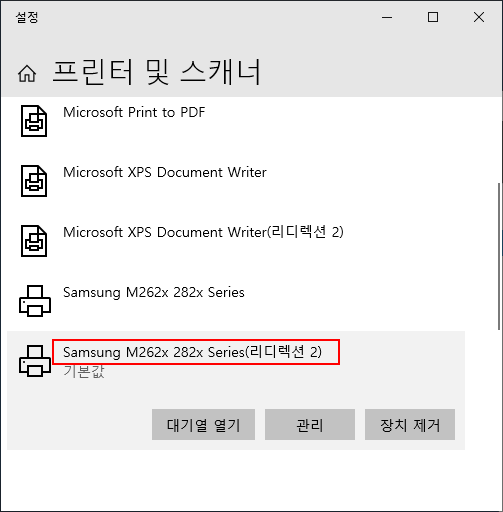
Task: Select Microsoft XPS Document Writer(리디렉션 2) label
Action: 203,232
